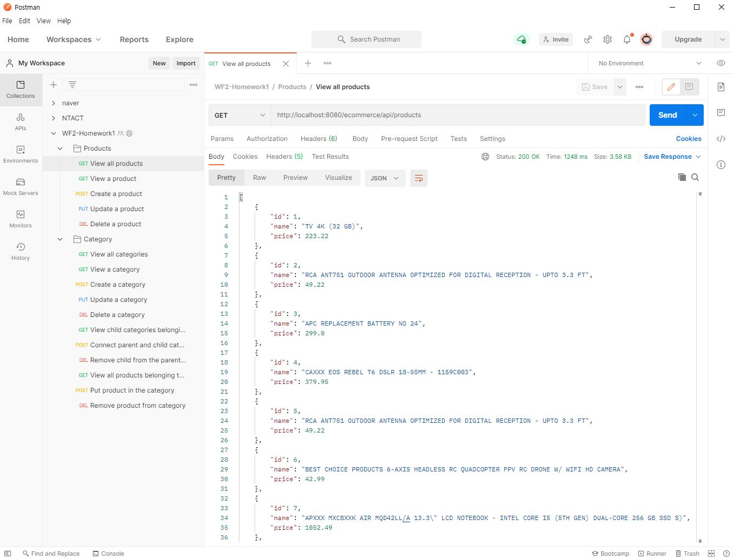
Task: Click the request URL input field
Action: [458, 115]
